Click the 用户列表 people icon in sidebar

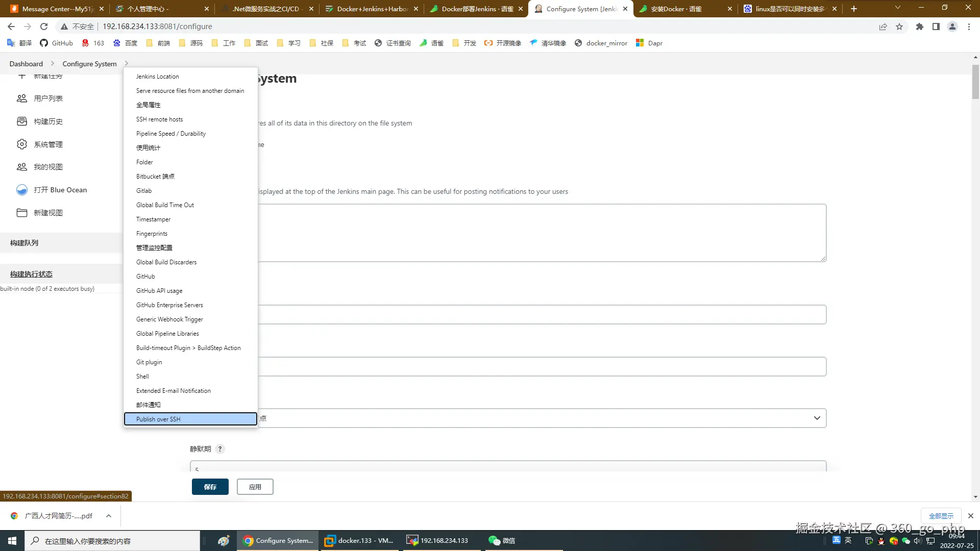[21, 98]
